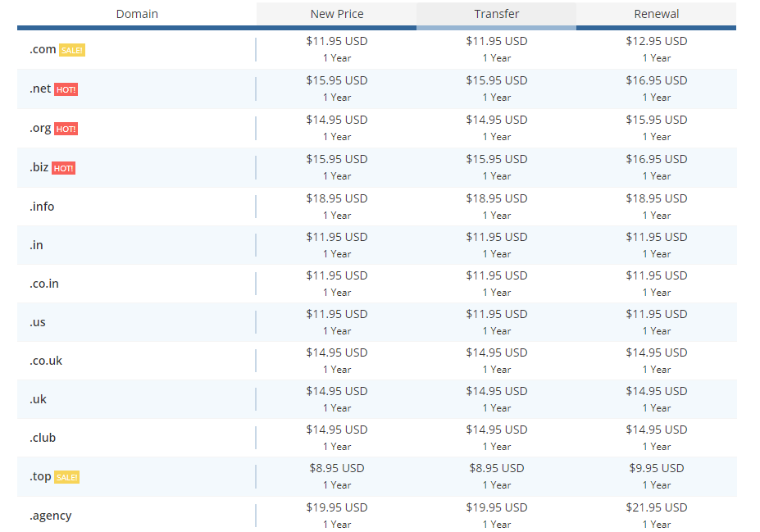Click the .us domain name
The height and width of the screenshot is (532, 760).
38,323
